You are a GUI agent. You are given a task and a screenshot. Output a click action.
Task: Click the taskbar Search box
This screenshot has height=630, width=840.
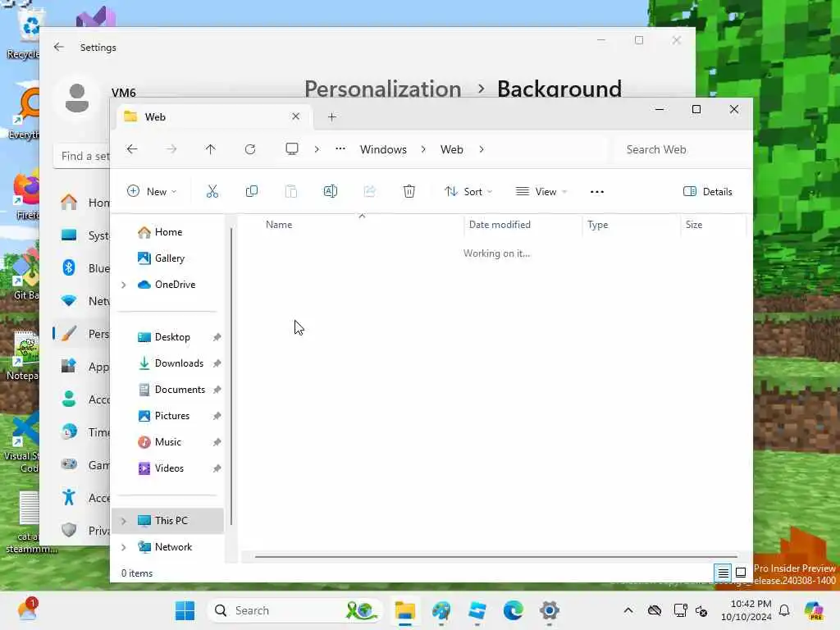[x=294, y=610]
